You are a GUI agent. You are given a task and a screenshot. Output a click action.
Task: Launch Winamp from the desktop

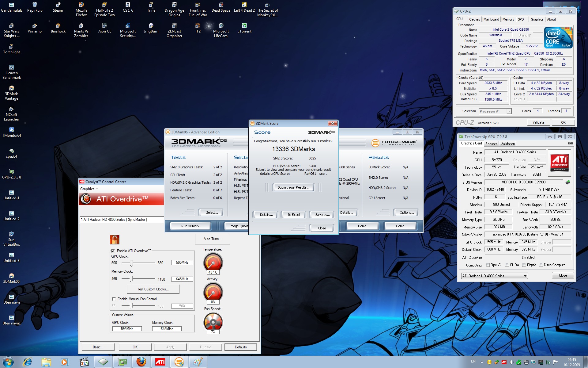[35, 28]
